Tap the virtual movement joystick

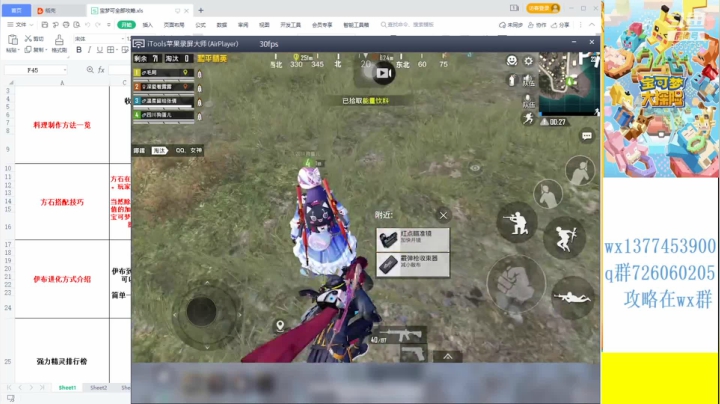point(201,311)
